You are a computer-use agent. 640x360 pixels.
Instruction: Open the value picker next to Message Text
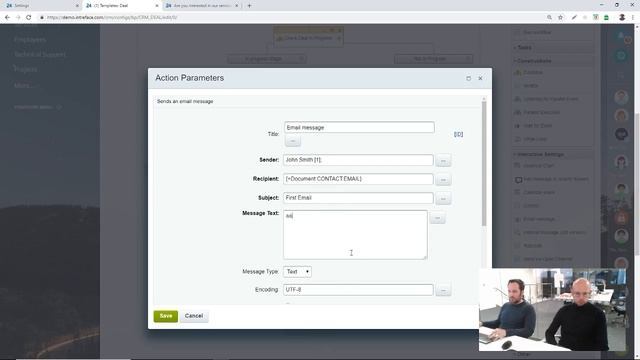click(x=437, y=218)
